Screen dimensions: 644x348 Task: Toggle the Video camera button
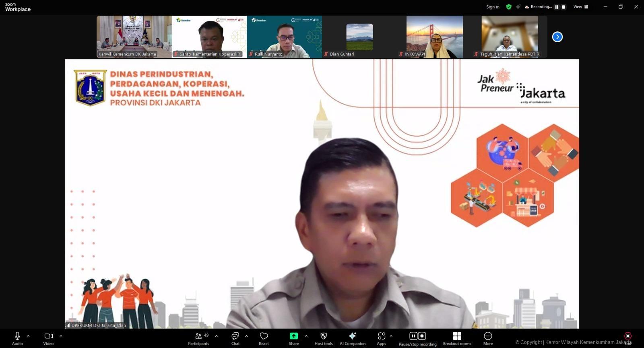[x=49, y=338]
